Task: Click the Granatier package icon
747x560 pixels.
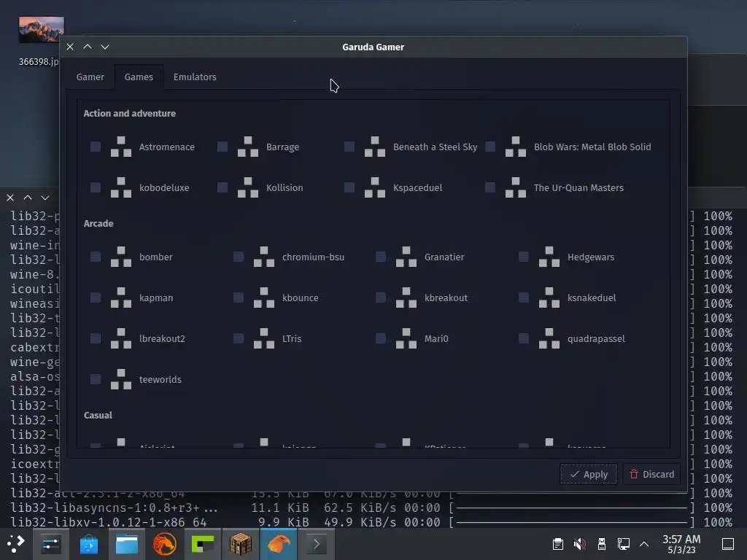Action: (406, 257)
